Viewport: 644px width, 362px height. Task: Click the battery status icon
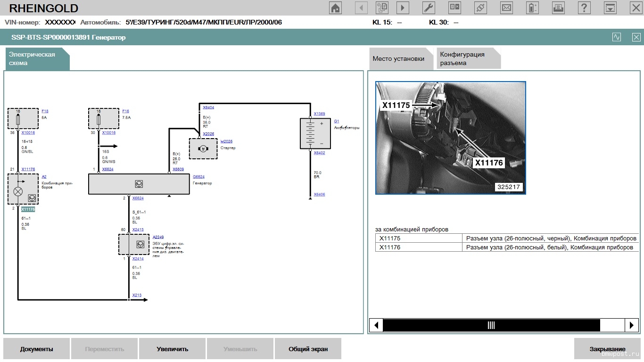click(532, 8)
